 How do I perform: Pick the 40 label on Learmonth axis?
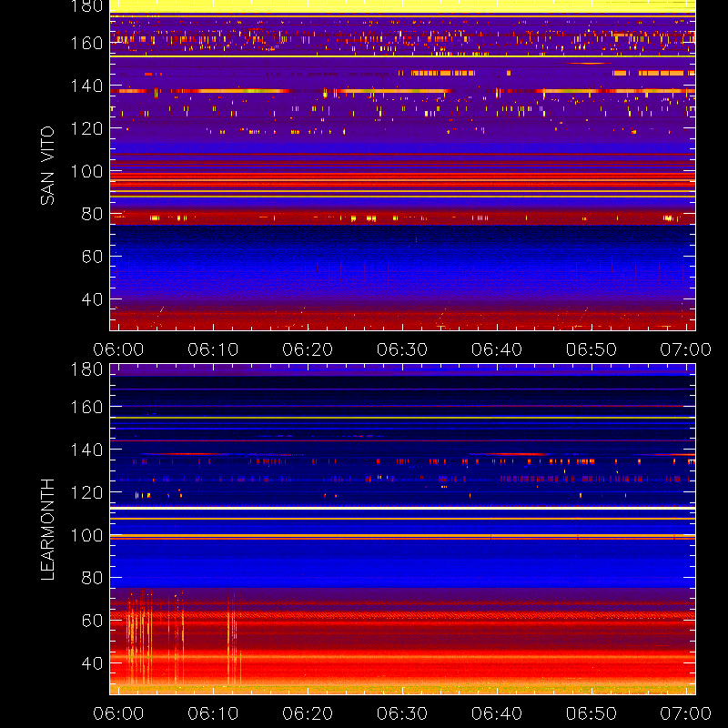point(92,663)
